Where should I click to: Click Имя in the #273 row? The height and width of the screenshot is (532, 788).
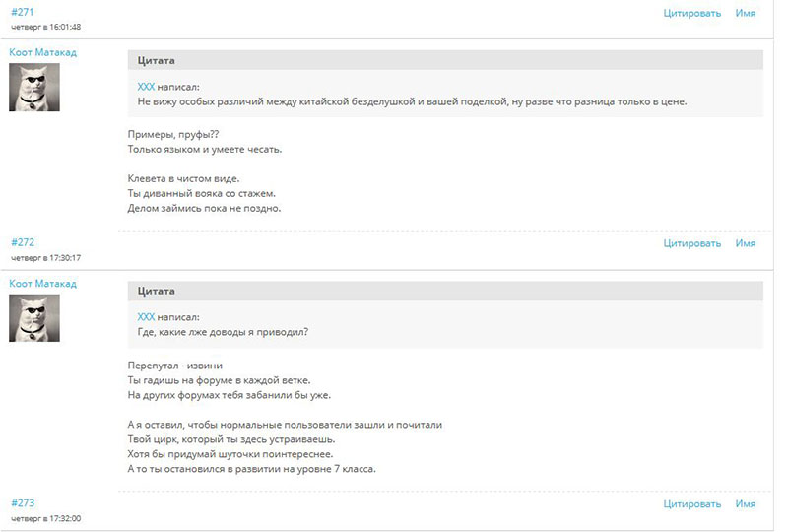pos(745,504)
